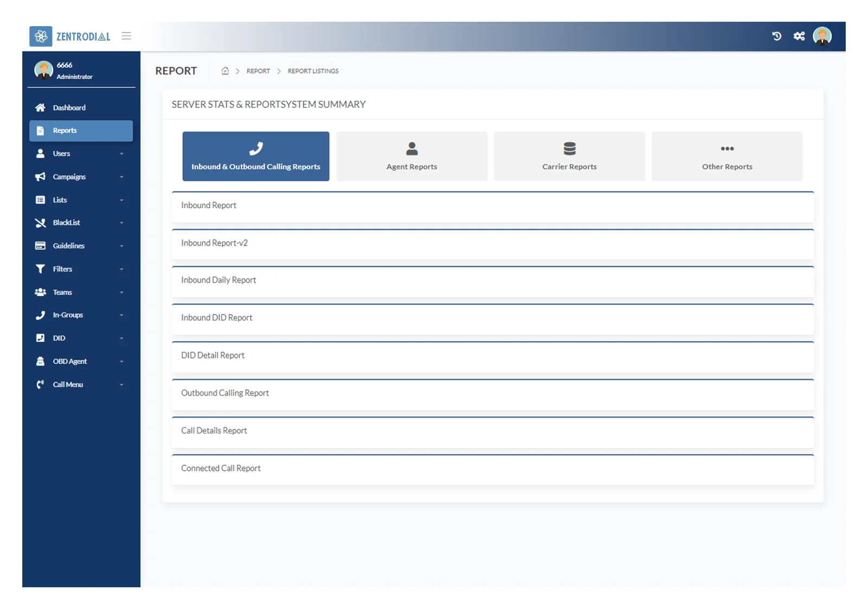Open the Agent Reports tab
The image size is (868, 609).
point(411,156)
